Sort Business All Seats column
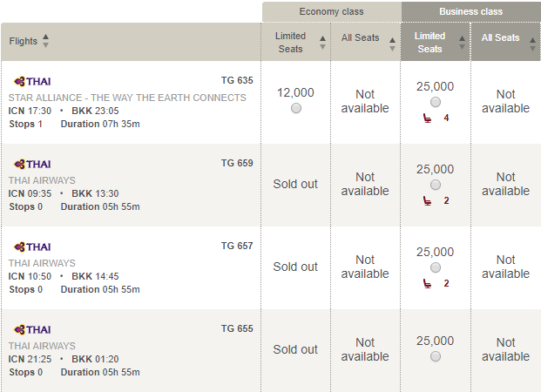The width and height of the screenshot is (541, 392). point(532,44)
